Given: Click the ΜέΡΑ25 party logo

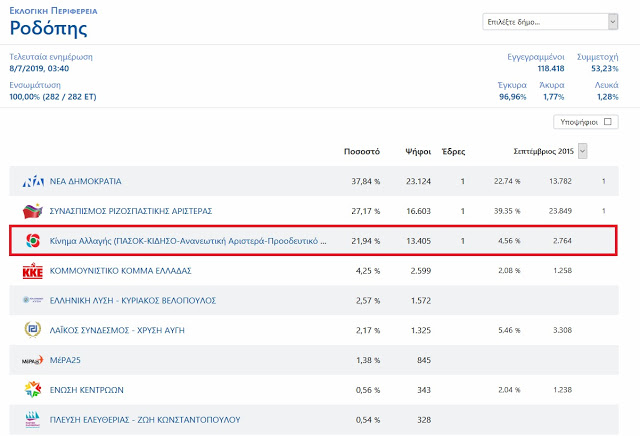Looking at the screenshot, I should click(33, 360).
